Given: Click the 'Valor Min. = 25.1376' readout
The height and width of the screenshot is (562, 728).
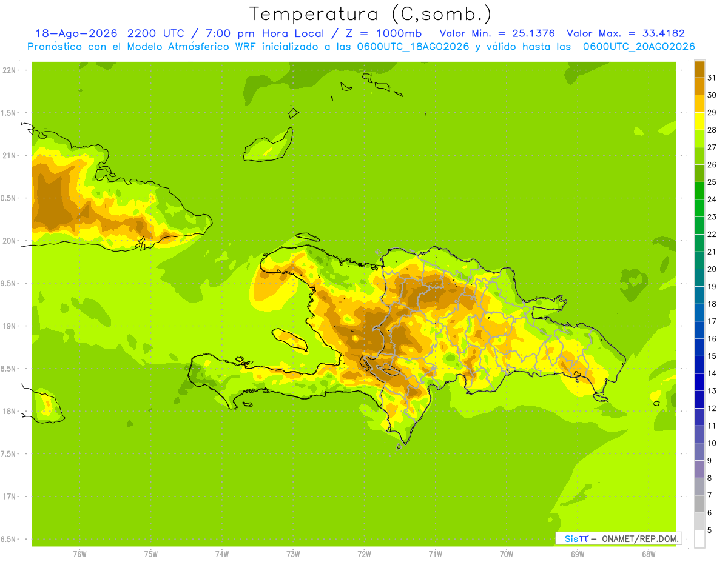Looking at the screenshot, I should (497, 33).
